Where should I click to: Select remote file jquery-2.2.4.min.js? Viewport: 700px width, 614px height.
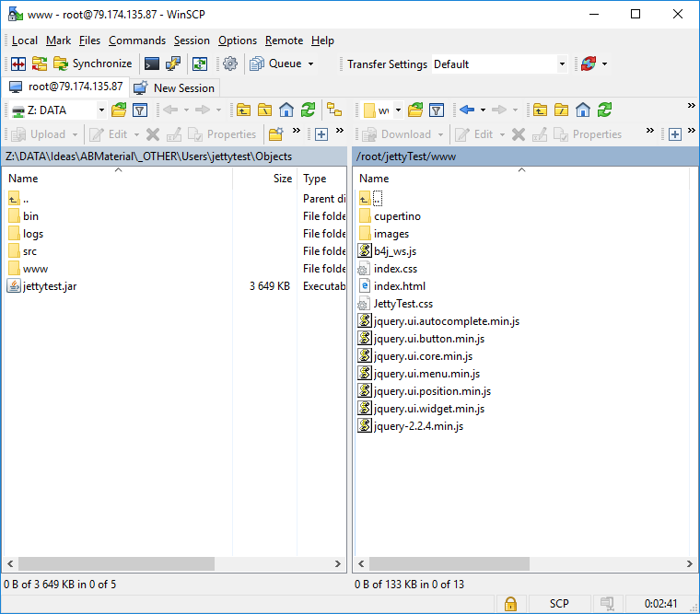pyautogui.click(x=411, y=426)
